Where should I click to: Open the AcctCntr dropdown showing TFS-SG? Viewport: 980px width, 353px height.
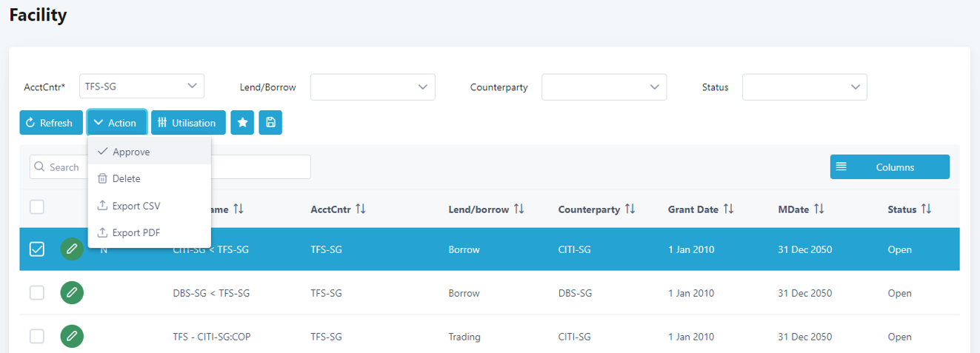141,87
